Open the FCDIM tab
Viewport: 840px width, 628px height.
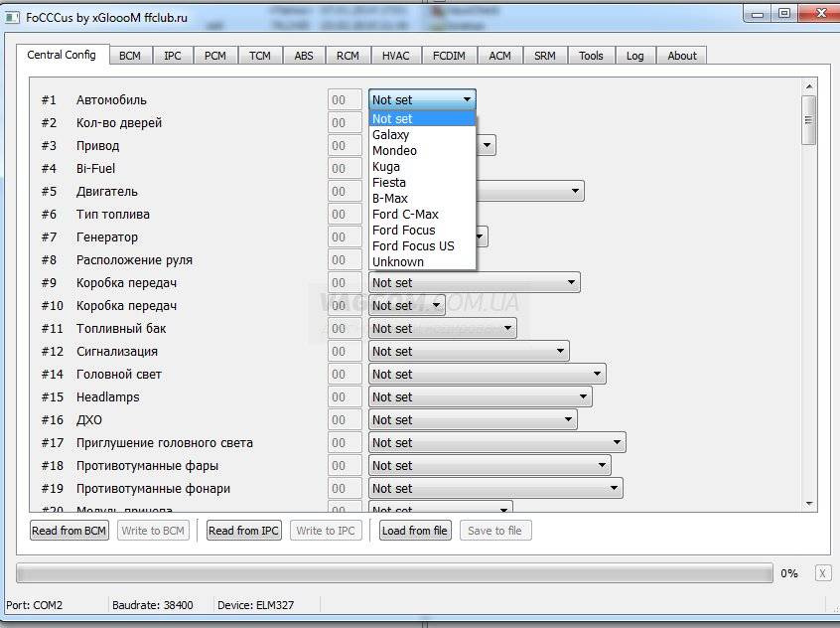pyautogui.click(x=449, y=56)
